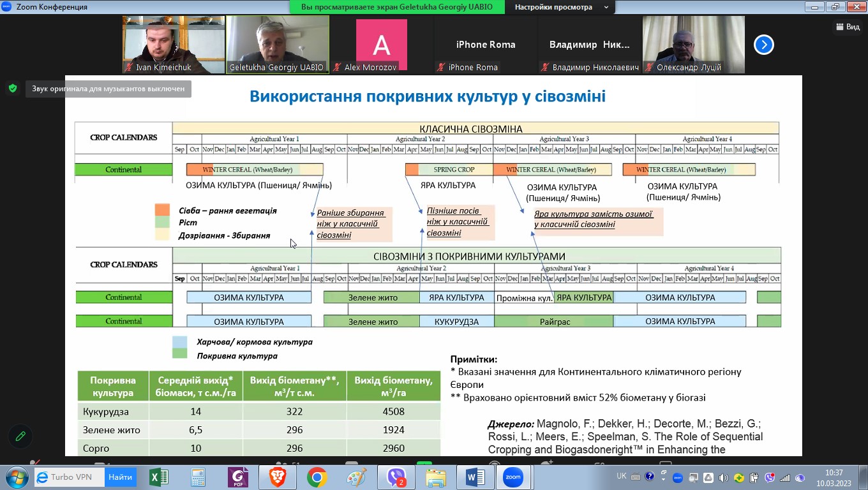Open Google Chrome from the taskbar
The image size is (868, 490).
click(317, 477)
